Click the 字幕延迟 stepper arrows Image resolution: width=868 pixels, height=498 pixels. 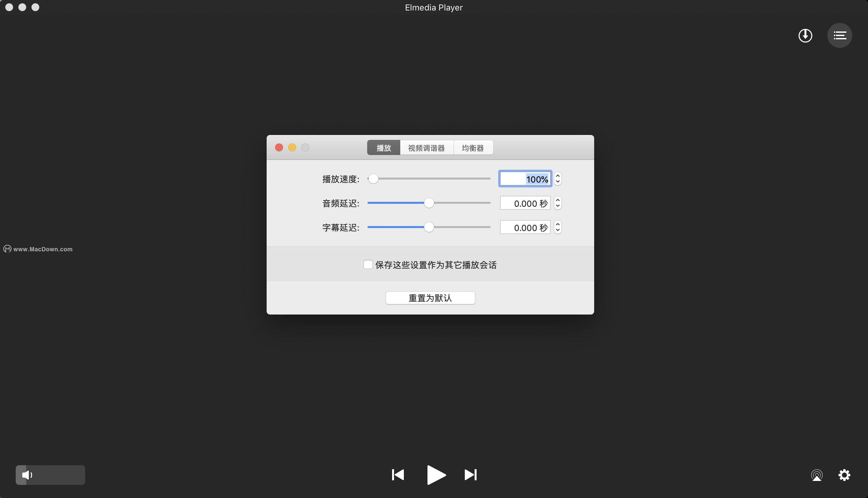tap(557, 227)
